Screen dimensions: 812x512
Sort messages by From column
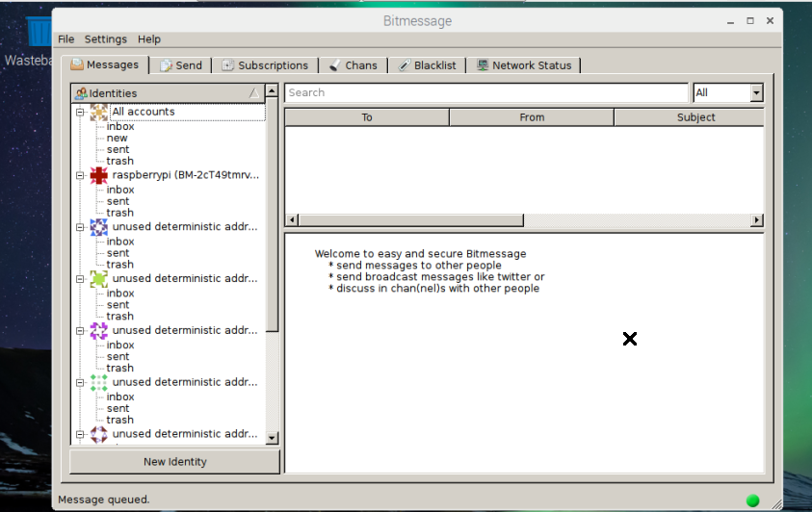coord(532,117)
